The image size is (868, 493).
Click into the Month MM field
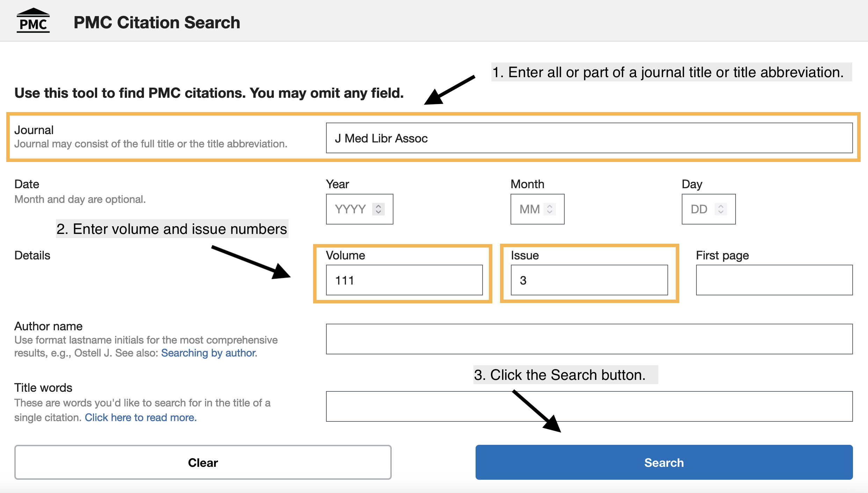(x=529, y=209)
